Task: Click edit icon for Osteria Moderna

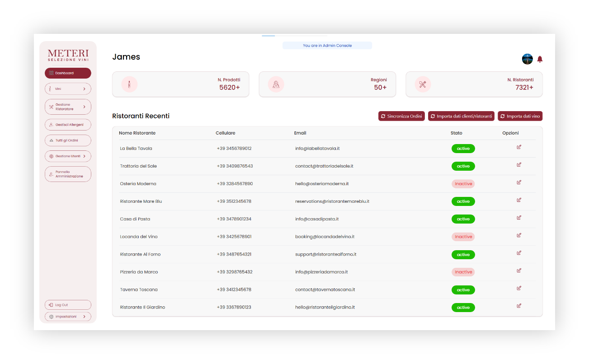Action: pos(518,182)
